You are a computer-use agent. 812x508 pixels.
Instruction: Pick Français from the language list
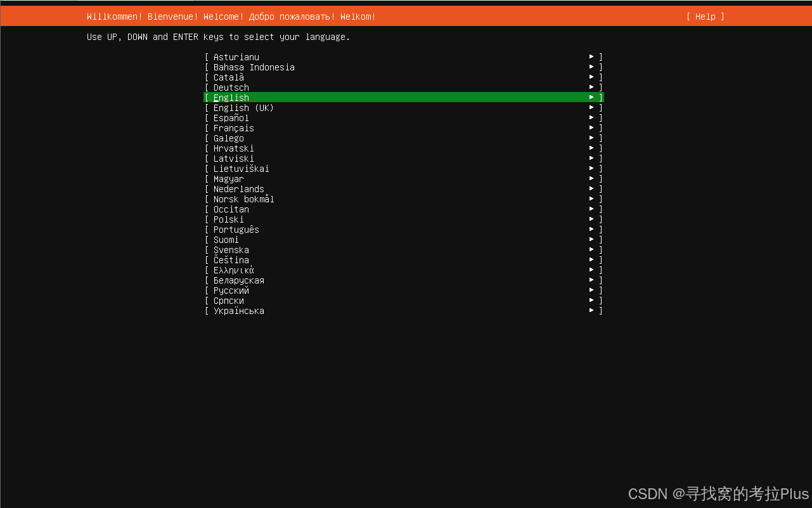coord(404,128)
